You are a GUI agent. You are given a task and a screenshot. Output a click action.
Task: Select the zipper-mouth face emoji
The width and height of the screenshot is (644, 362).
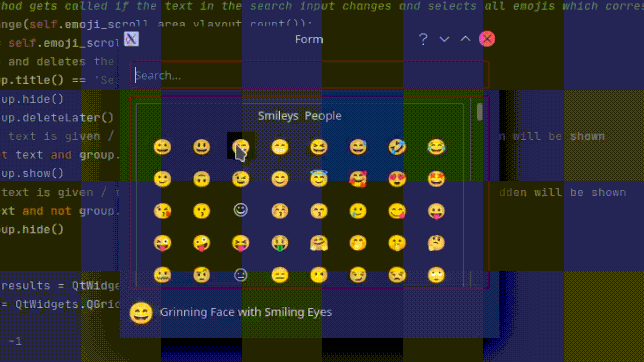pos(162,275)
